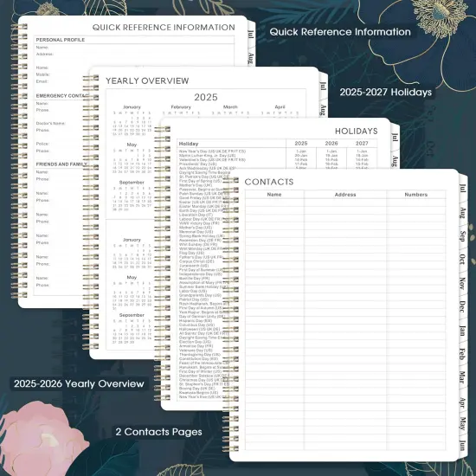
Task: Click the Apr month tab
Action: click(x=462, y=402)
